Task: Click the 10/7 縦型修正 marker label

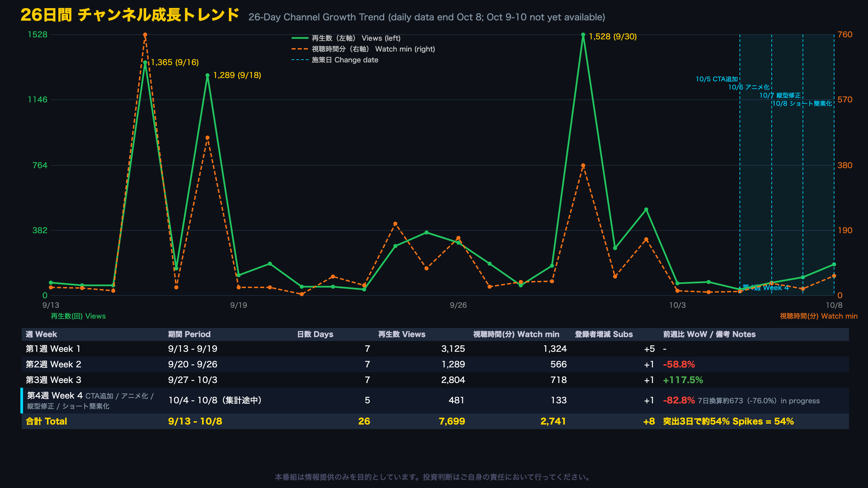Action: (780, 95)
